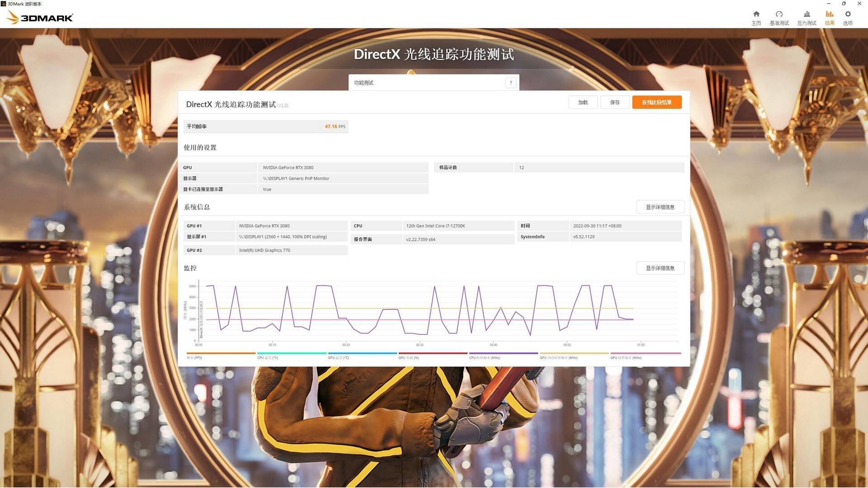The width and height of the screenshot is (868, 488).
Task: Toggle the GPU temperature legend line
Action: [x=362, y=356]
